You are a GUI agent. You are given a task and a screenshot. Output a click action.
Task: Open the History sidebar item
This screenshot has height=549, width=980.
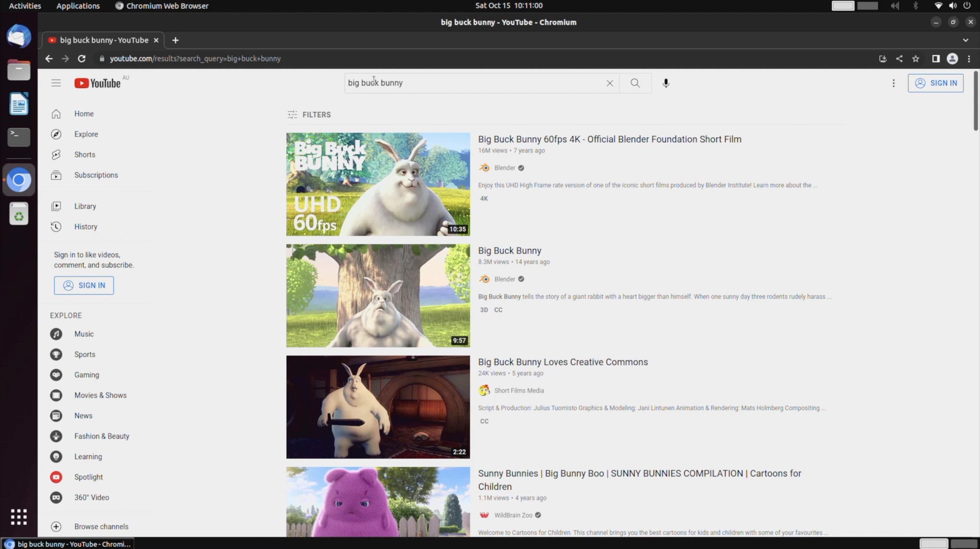point(85,226)
